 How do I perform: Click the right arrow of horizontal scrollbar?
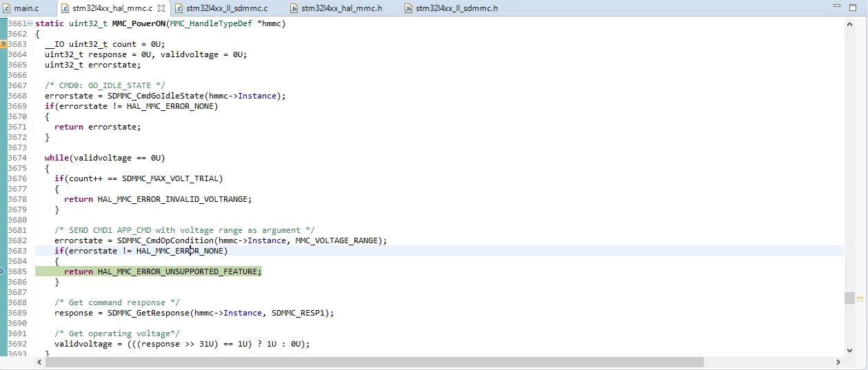(x=838, y=362)
